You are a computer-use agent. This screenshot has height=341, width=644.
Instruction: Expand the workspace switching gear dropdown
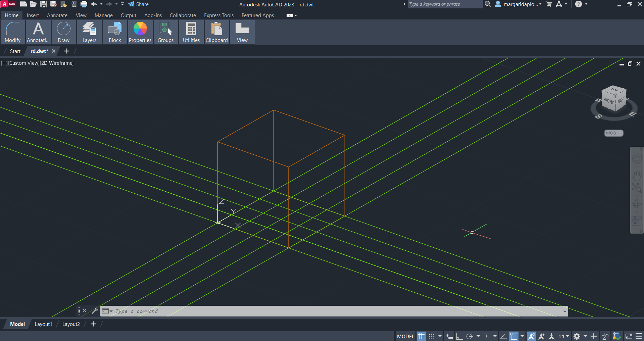pyautogui.click(x=585, y=336)
